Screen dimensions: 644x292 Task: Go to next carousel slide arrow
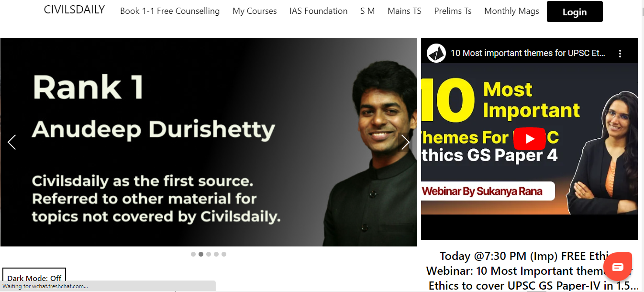click(405, 142)
